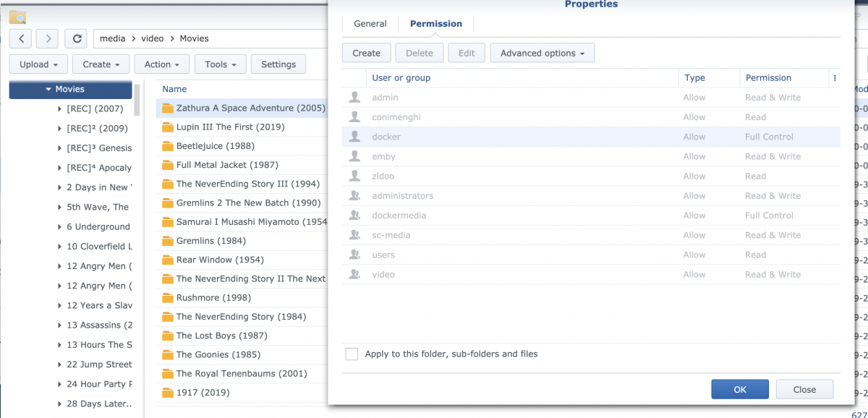Enable Apply to this folder checkbox

click(352, 354)
